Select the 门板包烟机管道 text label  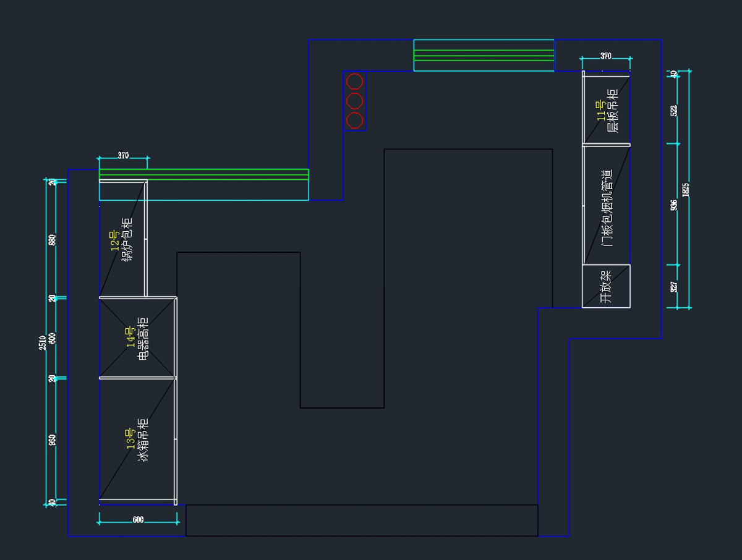click(607, 208)
